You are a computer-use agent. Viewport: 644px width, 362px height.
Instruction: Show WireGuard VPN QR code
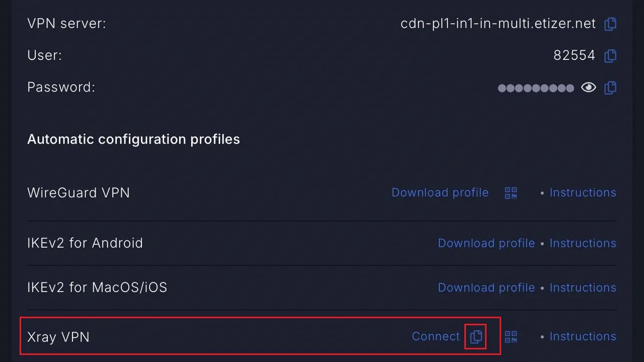click(x=511, y=193)
